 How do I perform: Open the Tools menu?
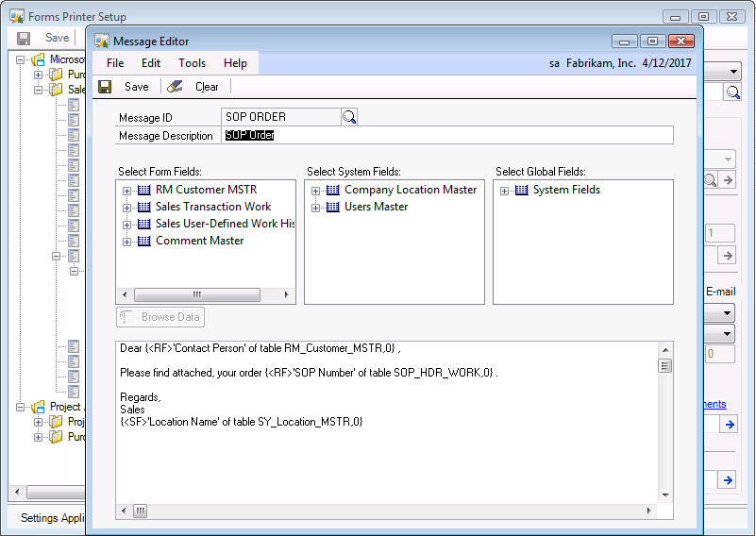point(192,63)
